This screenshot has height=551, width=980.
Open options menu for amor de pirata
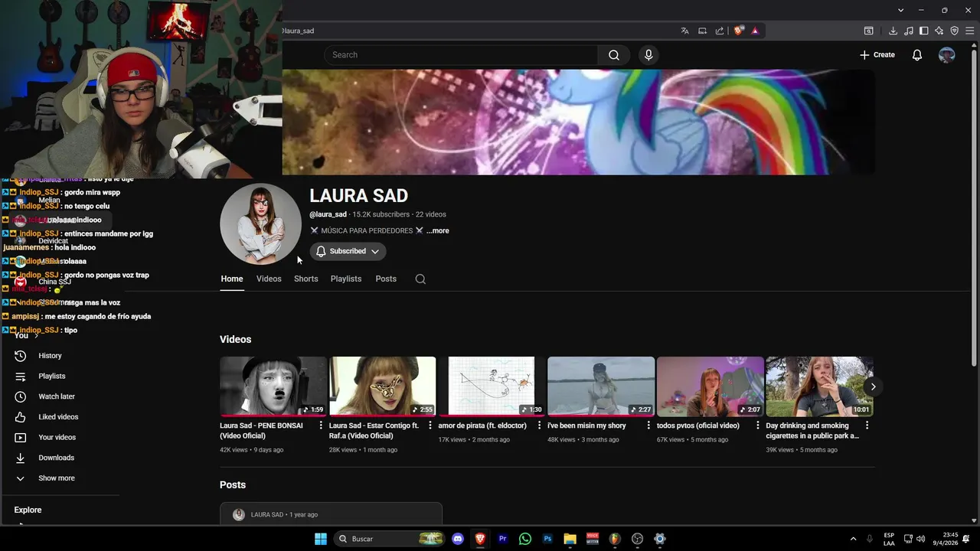point(539,425)
